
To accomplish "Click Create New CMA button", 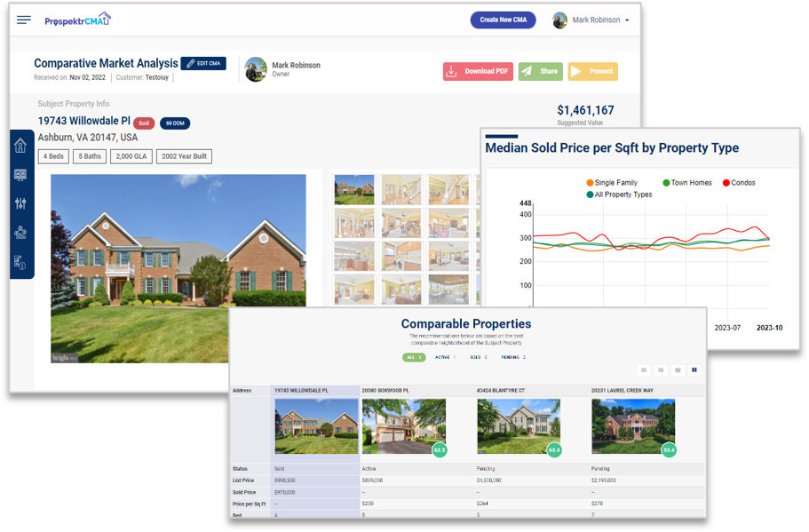I will coord(503,20).
